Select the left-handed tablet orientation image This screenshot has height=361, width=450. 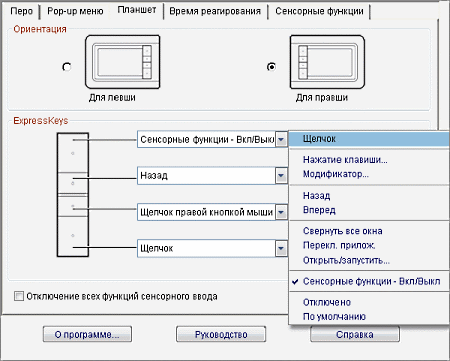point(123,62)
